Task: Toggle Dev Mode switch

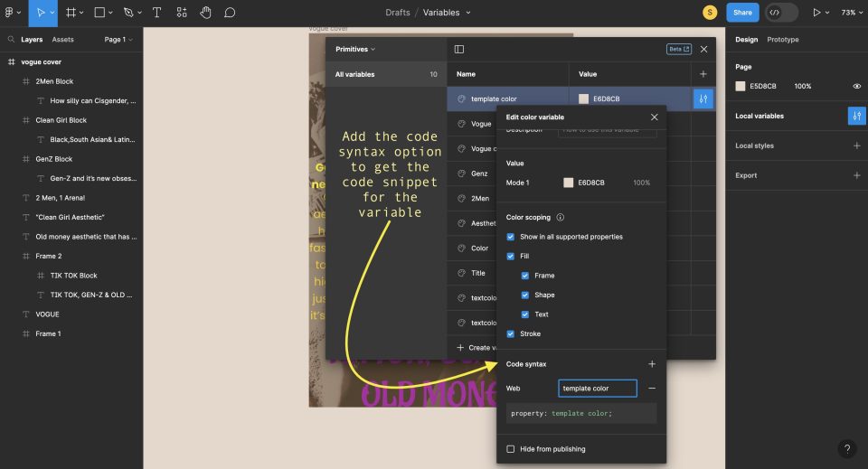Action: coord(781,12)
